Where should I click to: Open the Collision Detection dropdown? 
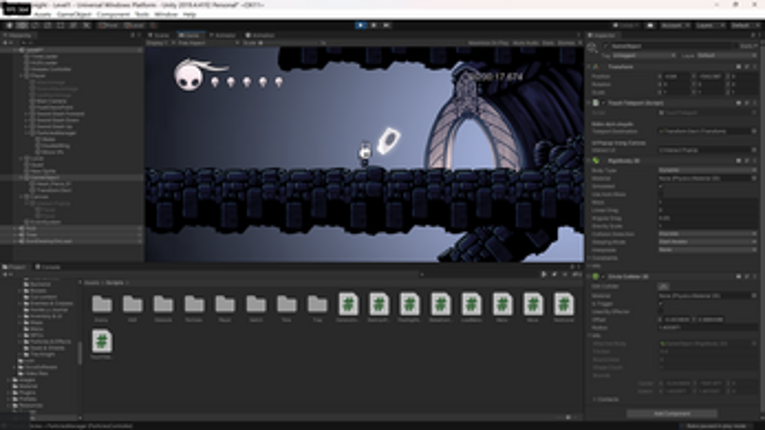(x=707, y=234)
